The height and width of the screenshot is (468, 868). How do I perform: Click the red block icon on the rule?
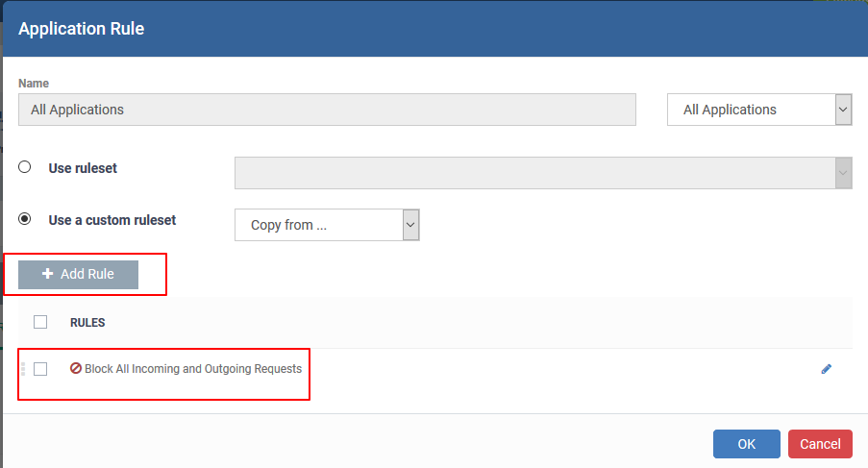pyautogui.click(x=76, y=368)
